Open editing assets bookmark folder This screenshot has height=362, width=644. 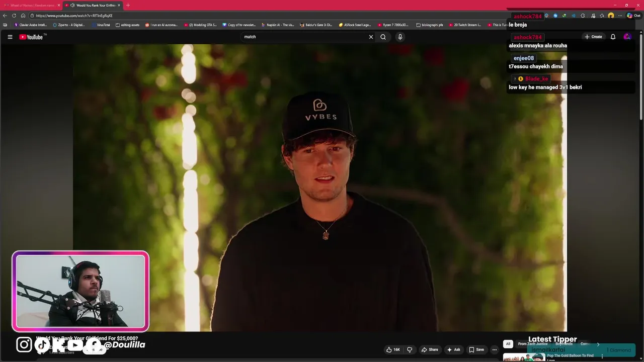tap(127, 25)
